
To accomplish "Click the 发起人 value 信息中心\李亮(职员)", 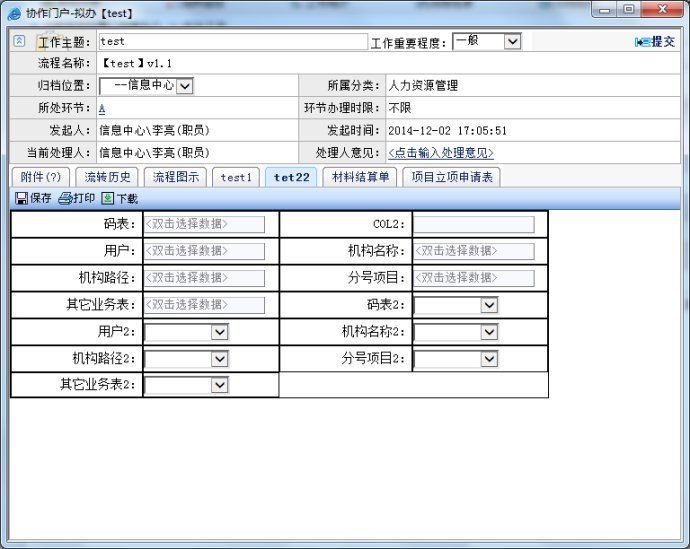I will (x=154, y=130).
